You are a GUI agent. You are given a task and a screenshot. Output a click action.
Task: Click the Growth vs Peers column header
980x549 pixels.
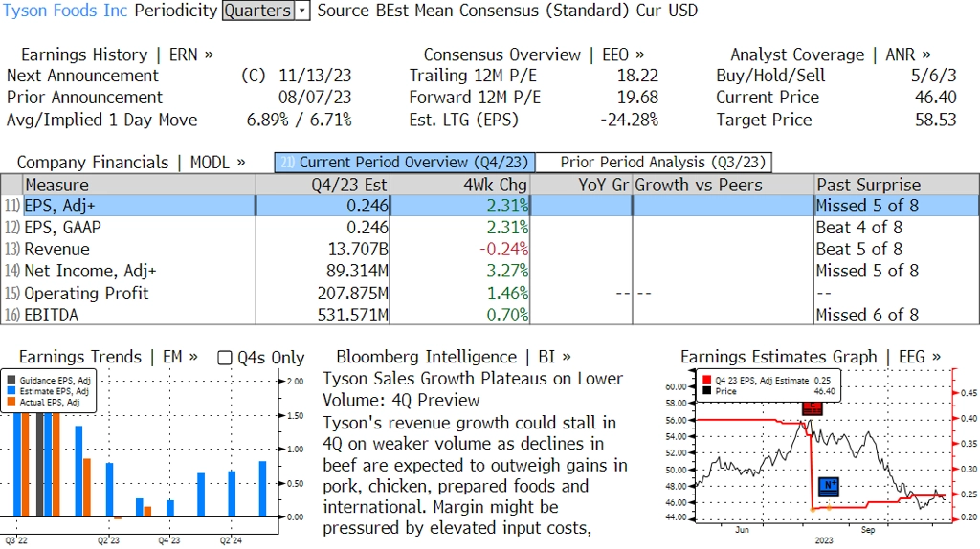pyautogui.click(x=724, y=185)
